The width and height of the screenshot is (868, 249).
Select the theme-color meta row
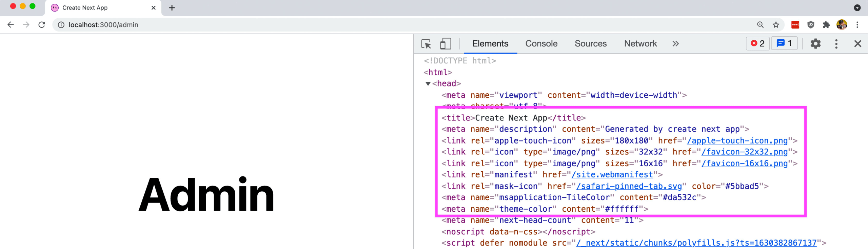click(545, 209)
